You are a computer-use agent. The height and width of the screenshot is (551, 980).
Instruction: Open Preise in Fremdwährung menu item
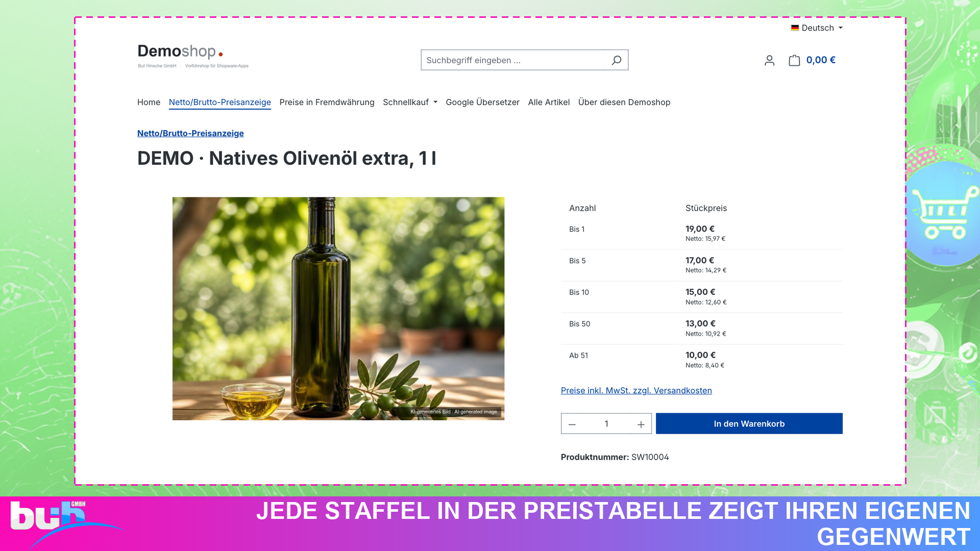click(327, 102)
